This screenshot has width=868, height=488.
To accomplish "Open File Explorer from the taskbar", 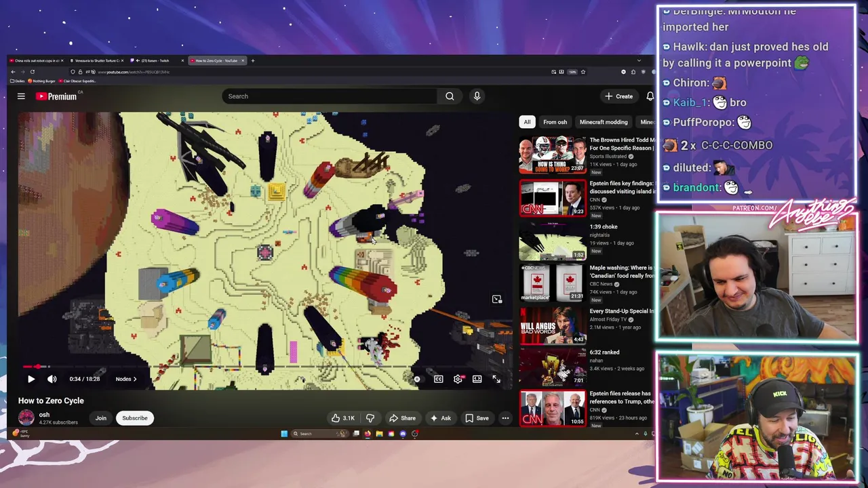I will click(379, 434).
